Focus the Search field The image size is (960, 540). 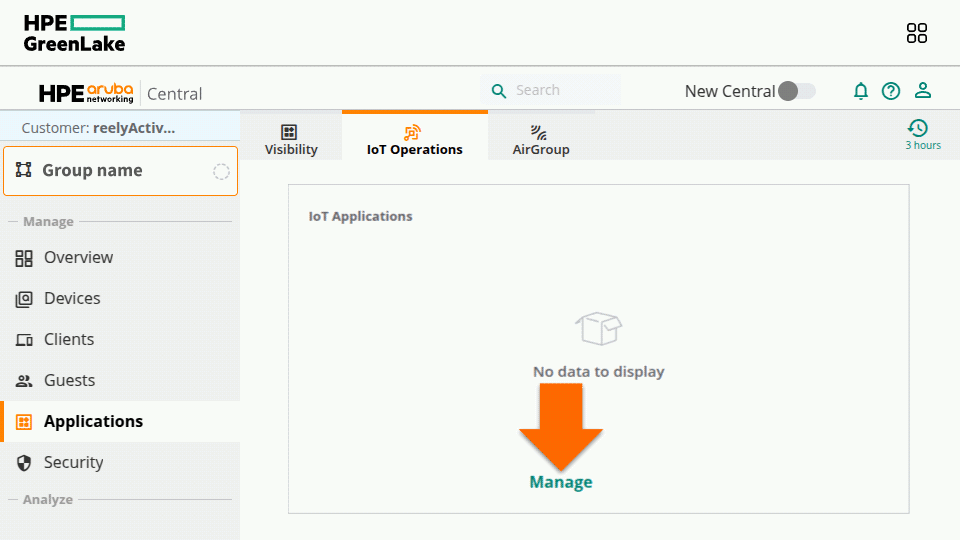click(x=550, y=91)
